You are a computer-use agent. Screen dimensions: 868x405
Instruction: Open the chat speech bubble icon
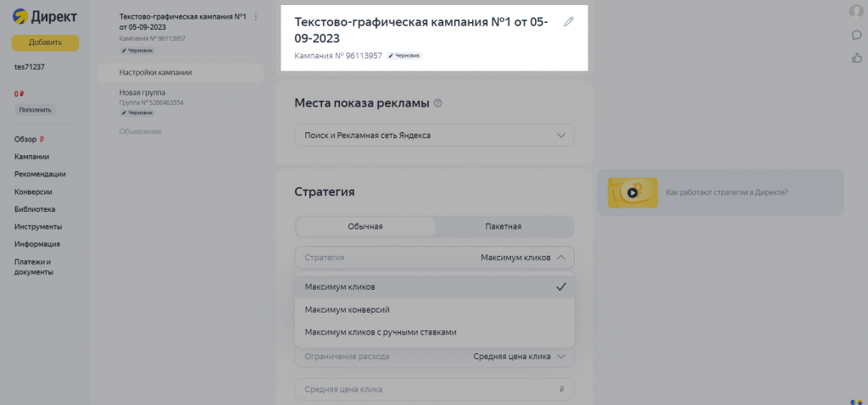(x=856, y=35)
